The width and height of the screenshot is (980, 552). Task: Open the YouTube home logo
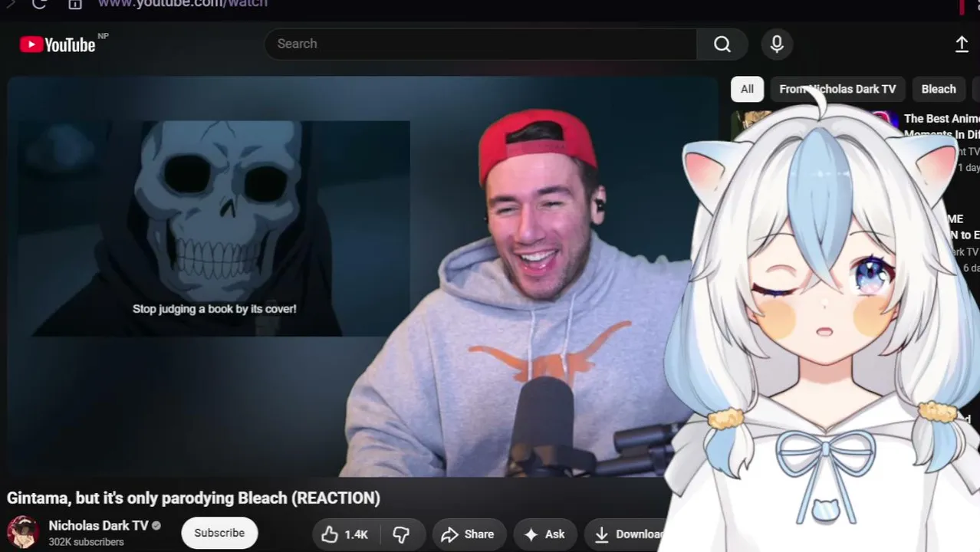[x=58, y=44]
